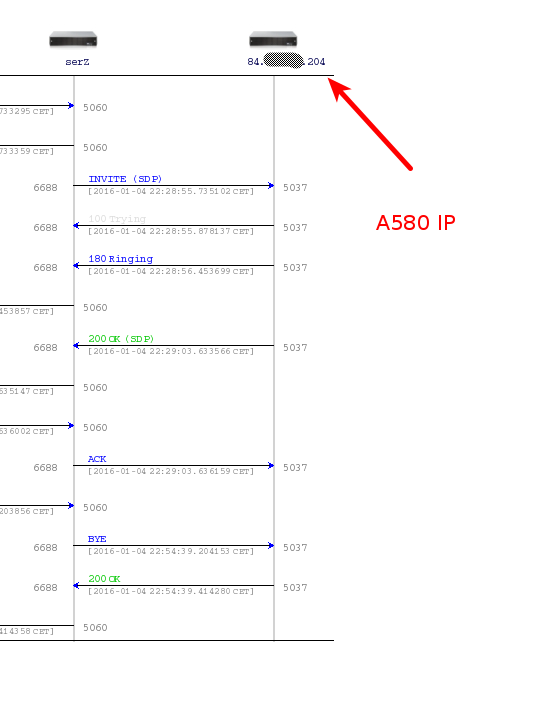This screenshot has height=701, width=558.
Task: Open the 180 Ringing message
Action: tap(121, 259)
